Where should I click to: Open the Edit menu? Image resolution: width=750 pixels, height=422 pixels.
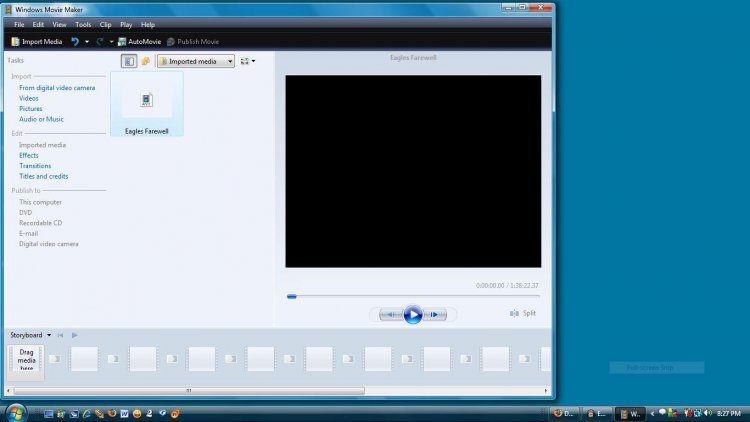pos(38,24)
